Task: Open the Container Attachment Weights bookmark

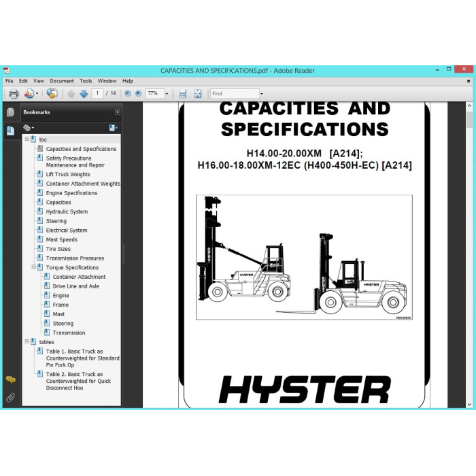Action: point(83,184)
